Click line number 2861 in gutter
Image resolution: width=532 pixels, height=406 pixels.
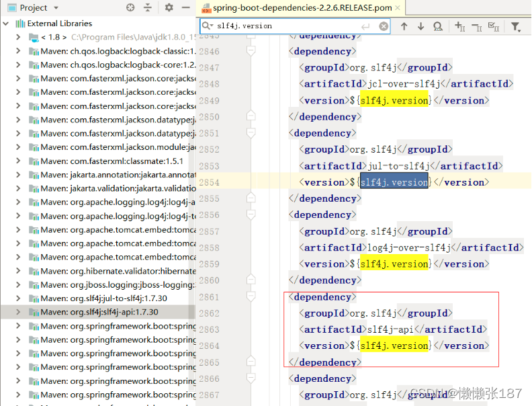[209, 297]
